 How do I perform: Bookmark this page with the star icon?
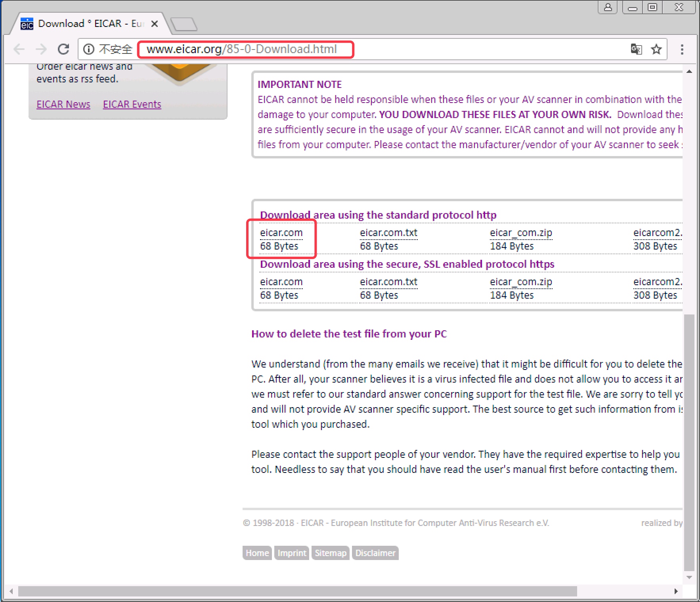click(x=656, y=49)
